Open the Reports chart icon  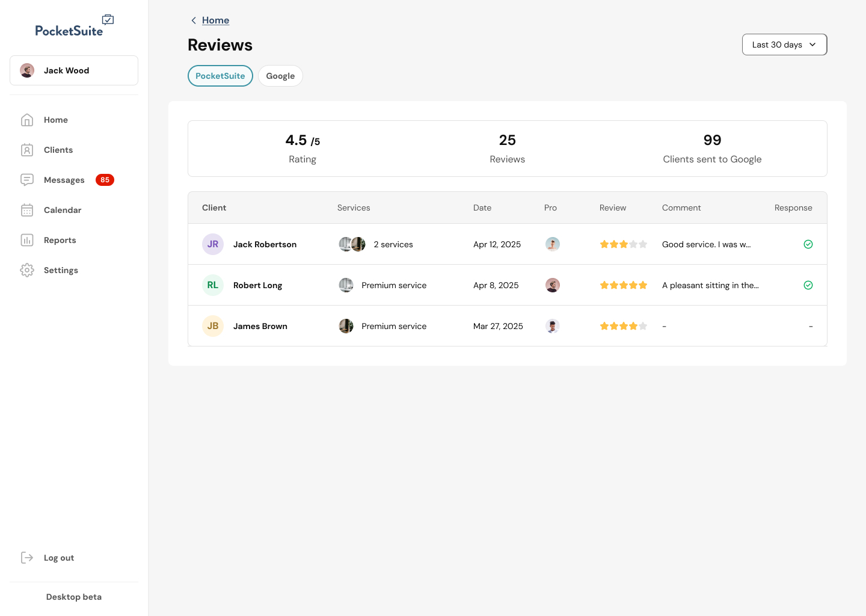click(x=27, y=240)
